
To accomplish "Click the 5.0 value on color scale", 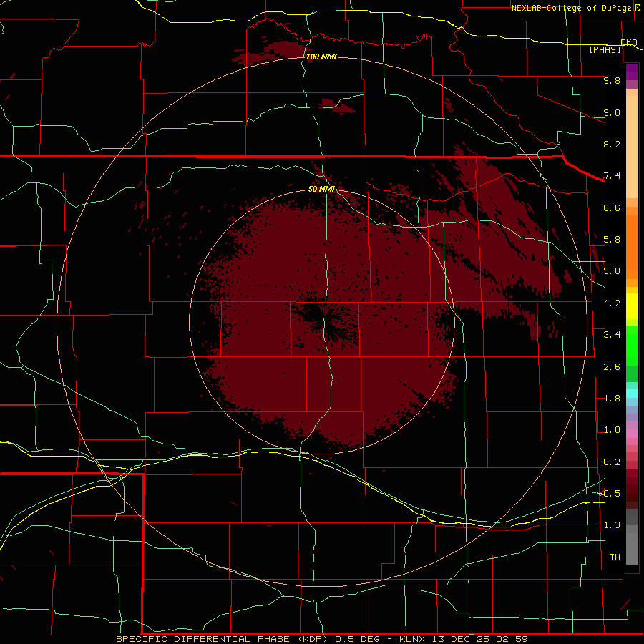I will pyautogui.click(x=612, y=271).
